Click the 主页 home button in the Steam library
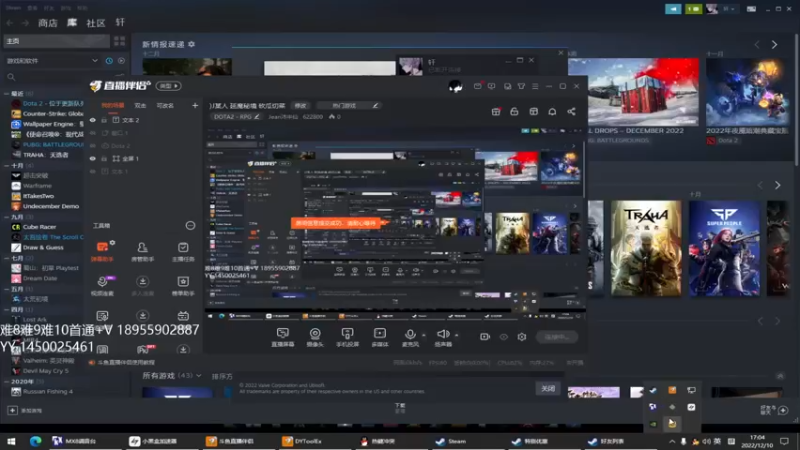This screenshot has height=450, width=800. [56, 41]
